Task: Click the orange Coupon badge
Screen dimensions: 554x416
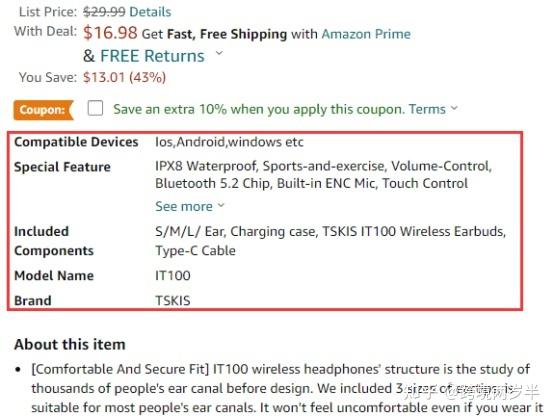Action: click(43, 110)
